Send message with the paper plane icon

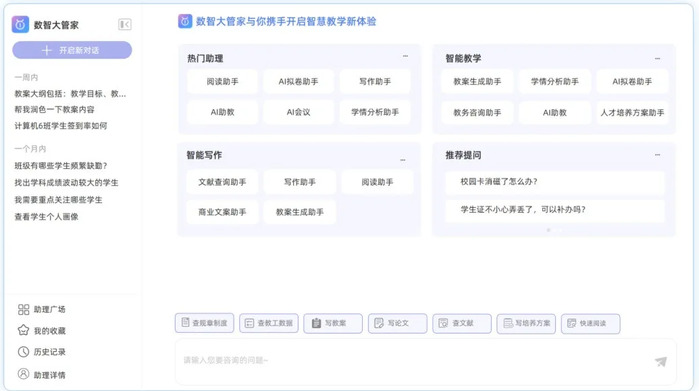point(661,362)
